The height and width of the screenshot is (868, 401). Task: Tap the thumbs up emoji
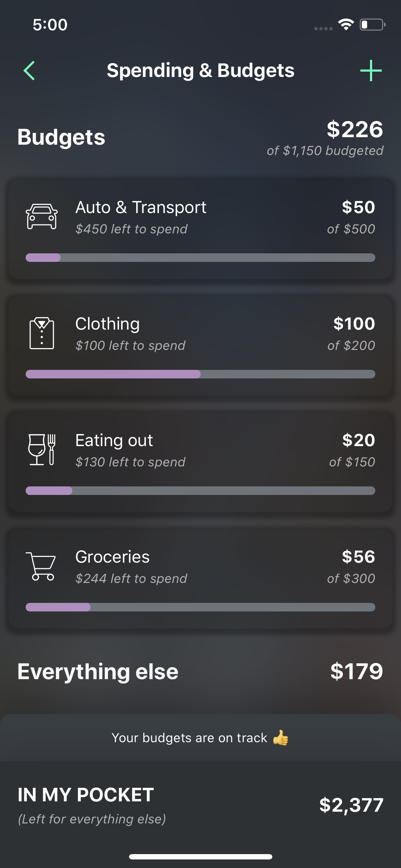pos(281,738)
